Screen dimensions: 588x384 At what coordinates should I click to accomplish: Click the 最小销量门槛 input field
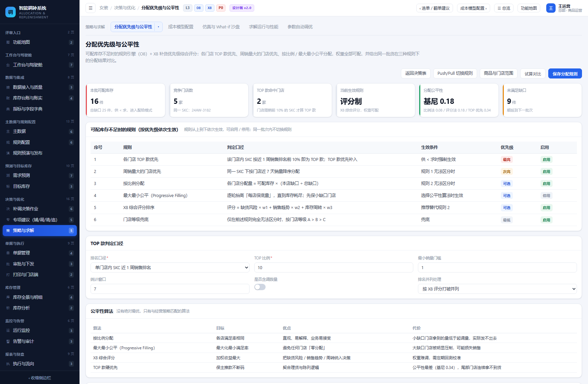[x=497, y=267]
